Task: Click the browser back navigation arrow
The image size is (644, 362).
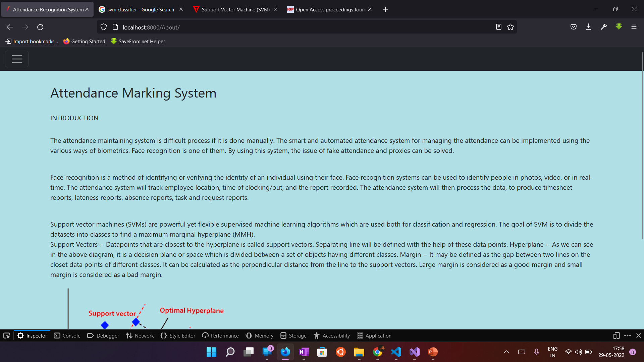Action: [x=10, y=27]
